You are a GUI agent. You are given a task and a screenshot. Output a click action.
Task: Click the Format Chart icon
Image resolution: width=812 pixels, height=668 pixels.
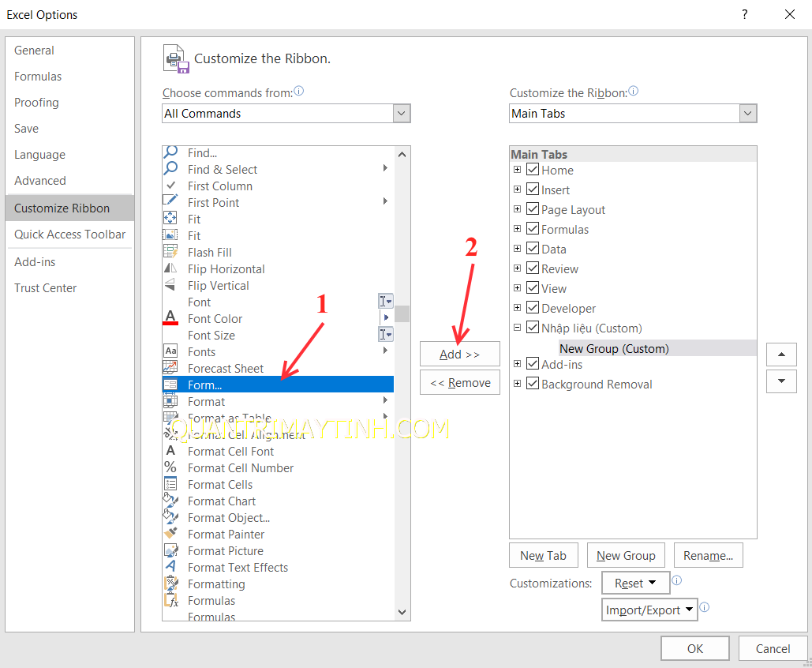(x=170, y=500)
